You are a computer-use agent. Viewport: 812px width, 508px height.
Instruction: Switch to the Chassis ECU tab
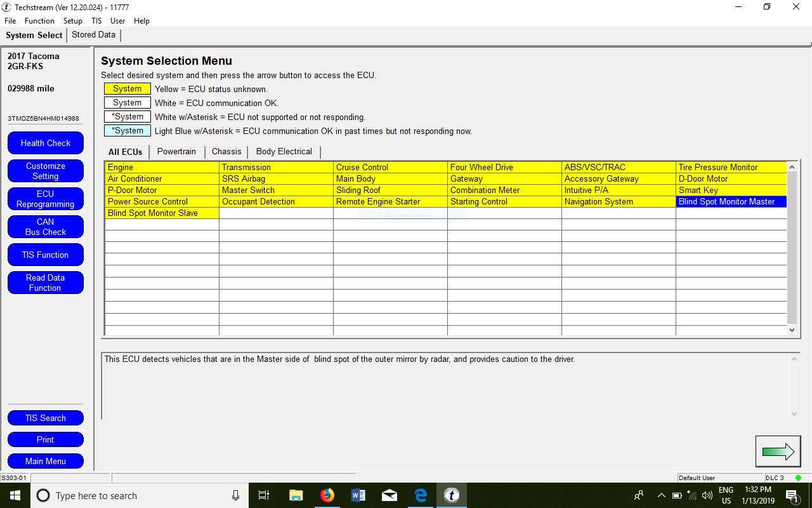click(x=226, y=152)
